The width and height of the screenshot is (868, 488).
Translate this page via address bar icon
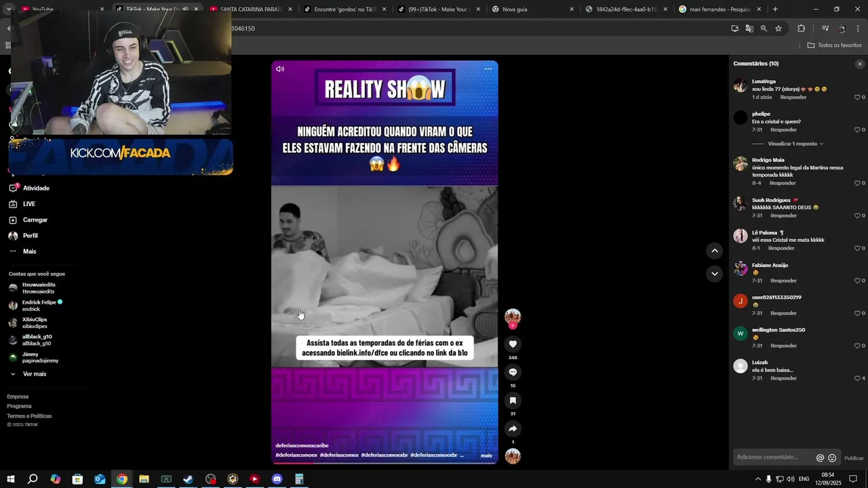pyautogui.click(x=749, y=28)
